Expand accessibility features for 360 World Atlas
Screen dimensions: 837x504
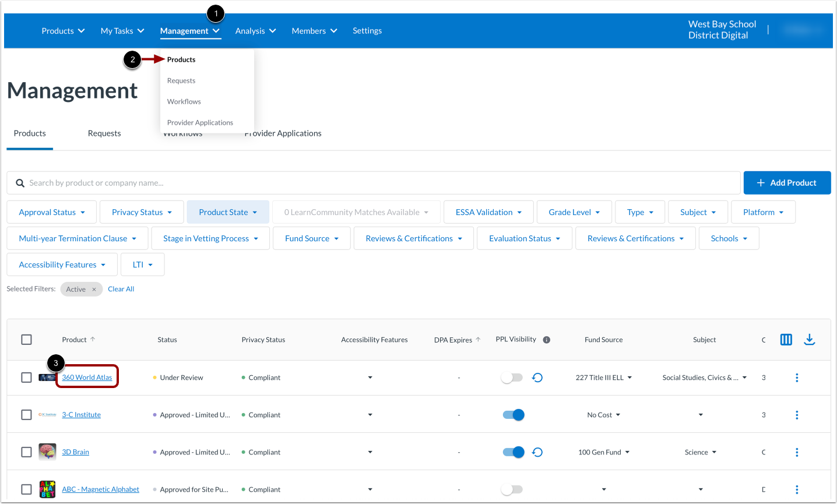pyautogui.click(x=370, y=378)
